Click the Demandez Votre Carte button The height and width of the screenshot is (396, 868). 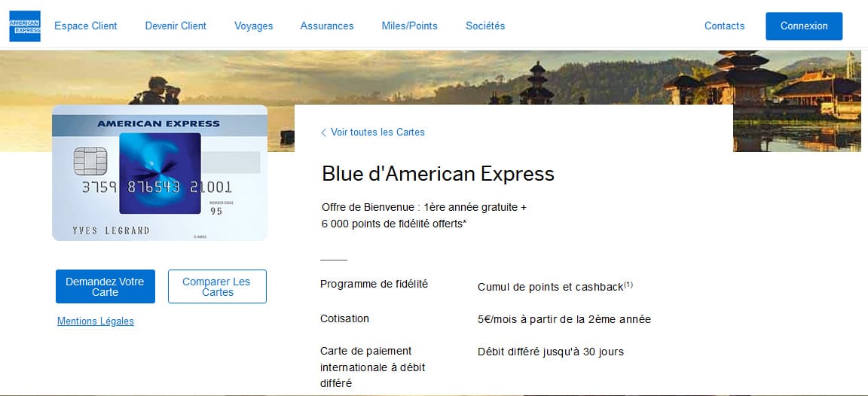105,287
